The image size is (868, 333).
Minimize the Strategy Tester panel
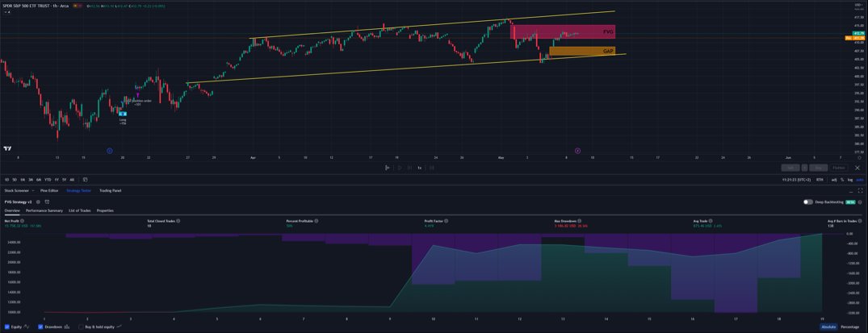[x=851, y=191]
